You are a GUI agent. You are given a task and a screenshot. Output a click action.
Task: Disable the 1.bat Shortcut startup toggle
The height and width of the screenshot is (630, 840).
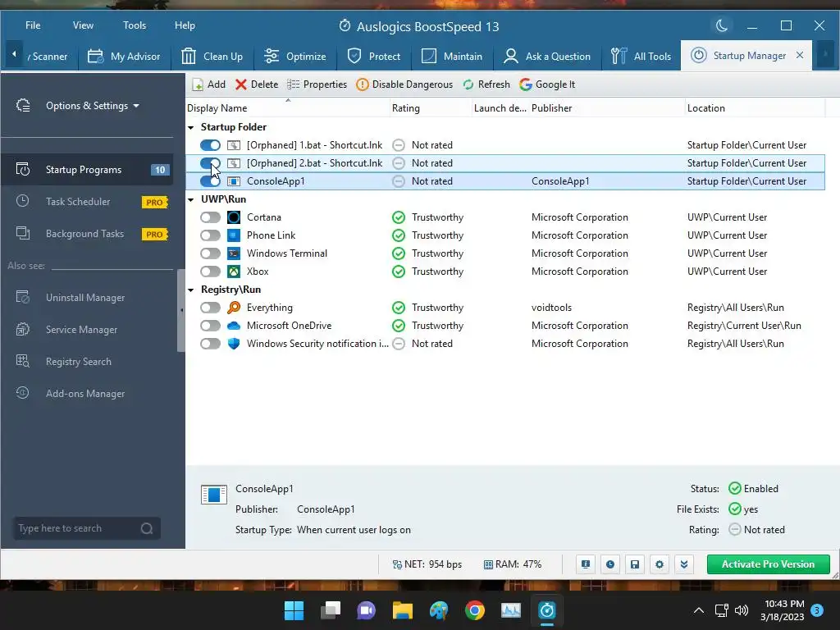[211, 145]
